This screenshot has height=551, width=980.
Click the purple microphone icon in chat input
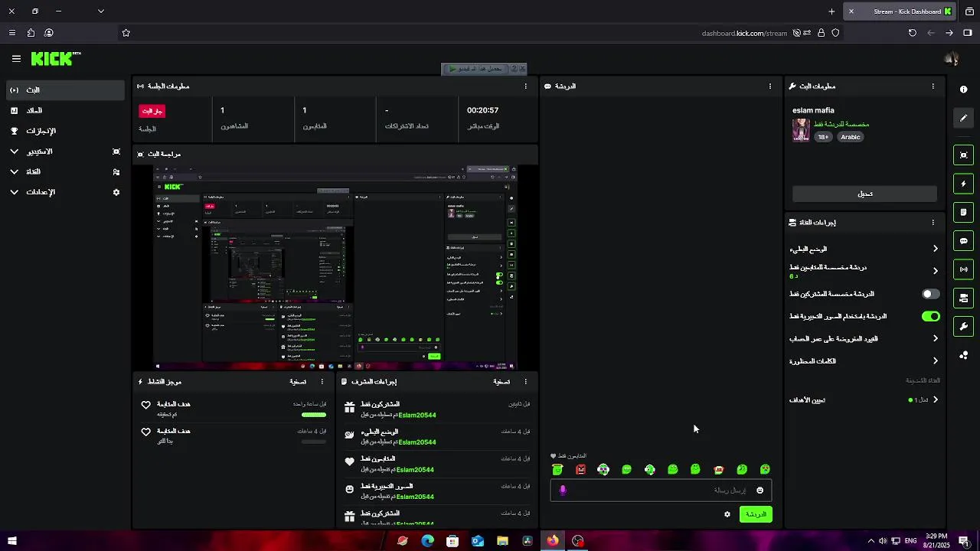pos(563,491)
